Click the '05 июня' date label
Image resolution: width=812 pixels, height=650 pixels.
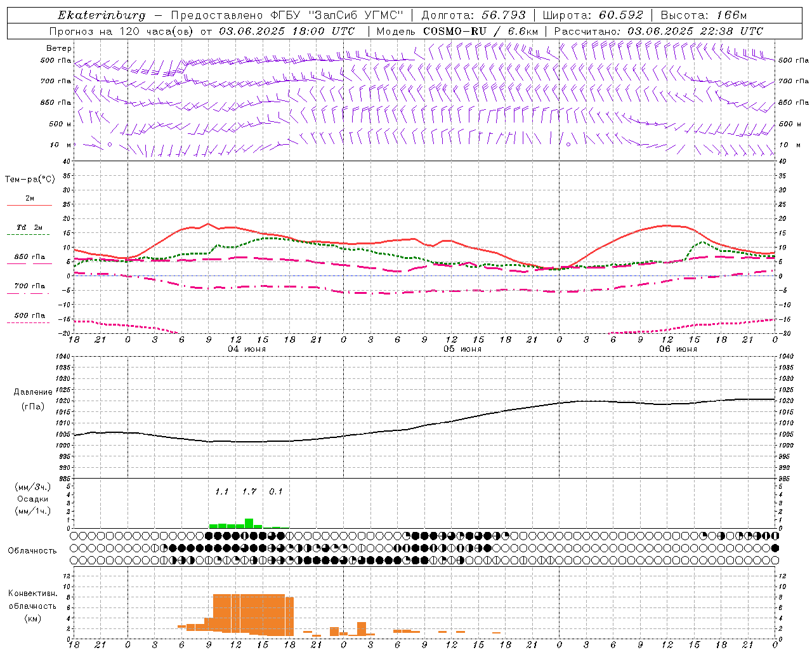pos(462,349)
